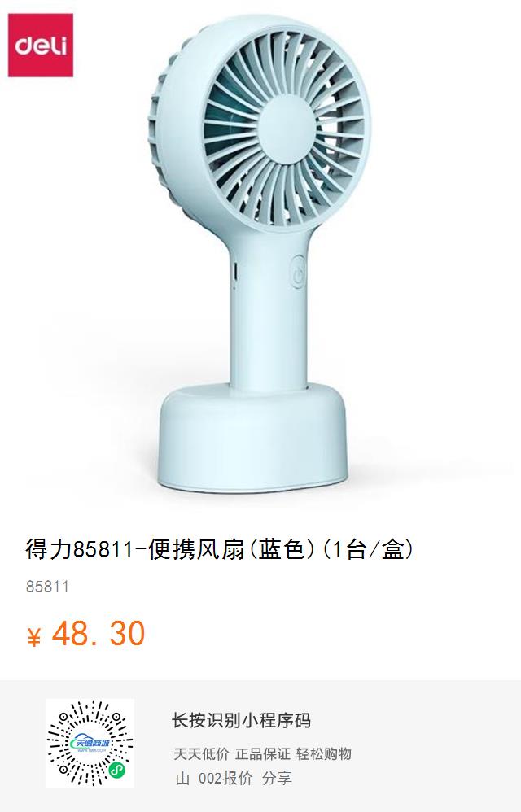Click the cloud logo at QR code center
Image resolution: width=521 pixels, height=812 pixels.
(89, 744)
